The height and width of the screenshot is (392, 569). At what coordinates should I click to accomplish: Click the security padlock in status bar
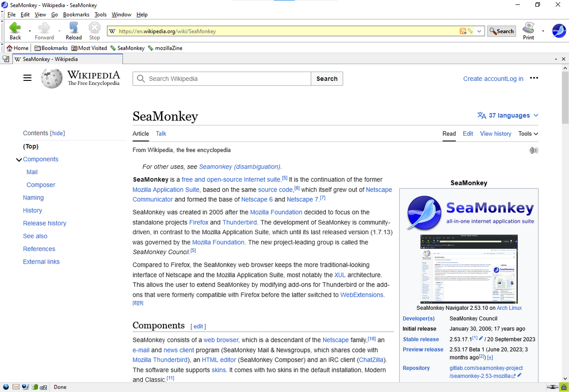pos(563,387)
